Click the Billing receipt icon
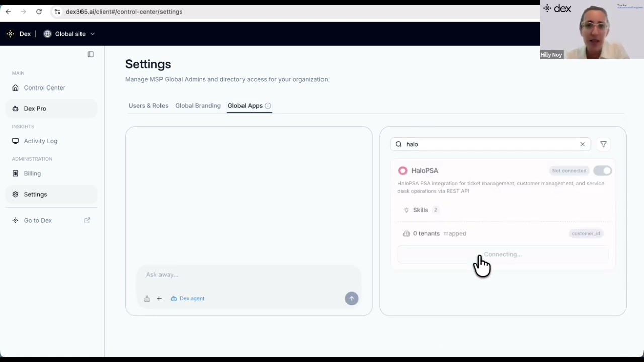 coord(15,173)
